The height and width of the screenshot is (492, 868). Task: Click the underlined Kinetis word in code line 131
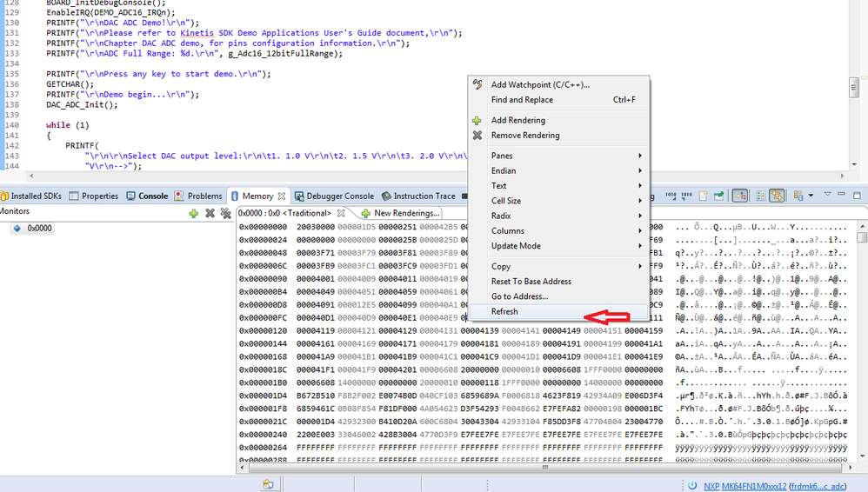pyautogui.click(x=197, y=33)
